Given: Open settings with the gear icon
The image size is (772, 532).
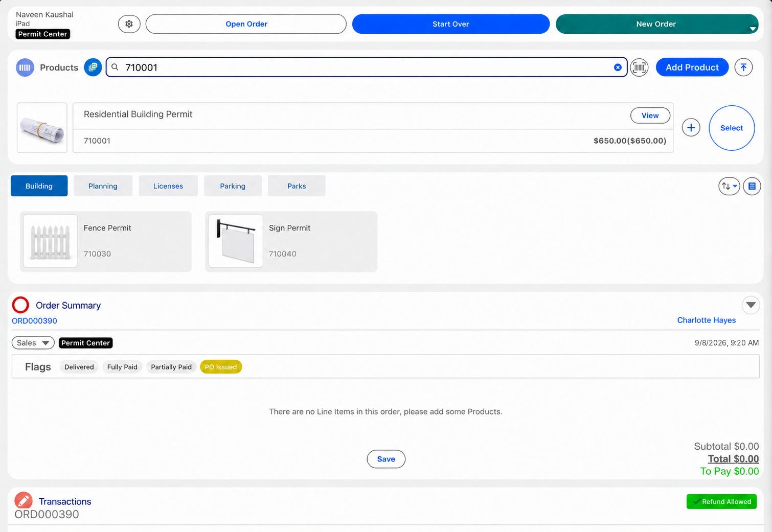Looking at the screenshot, I should click(x=129, y=24).
